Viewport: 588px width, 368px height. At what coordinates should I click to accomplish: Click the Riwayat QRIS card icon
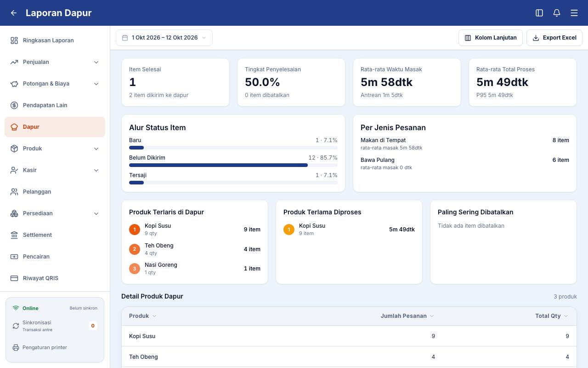(14, 278)
